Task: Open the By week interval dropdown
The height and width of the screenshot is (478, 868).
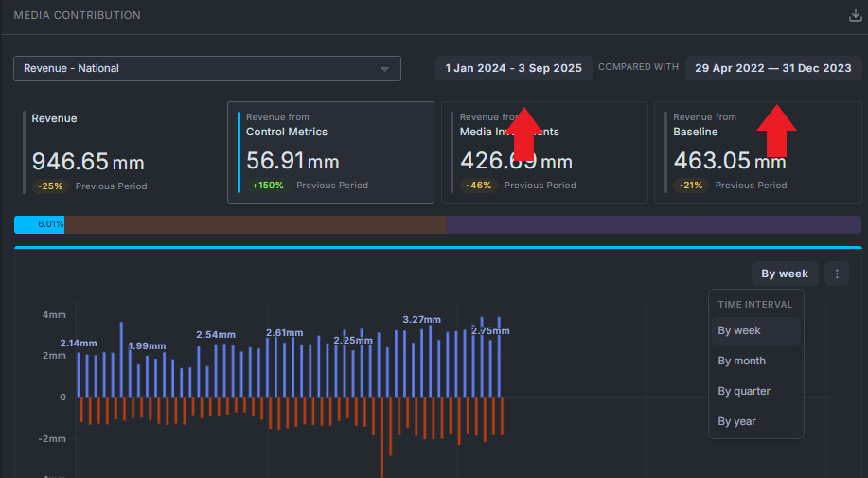Action: click(x=785, y=274)
